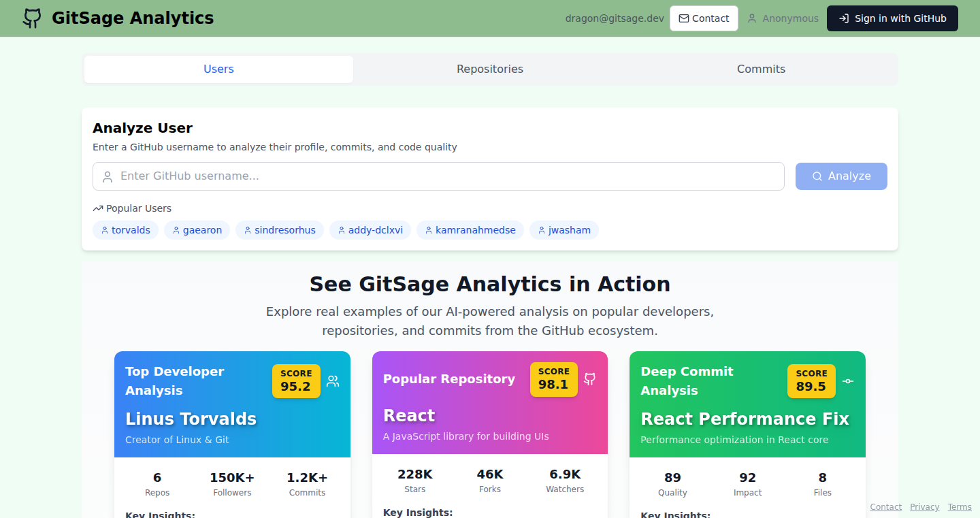The height and width of the screenshot is (518, 980).
Task: Click the Analyze button
Action: coord(841,176)
